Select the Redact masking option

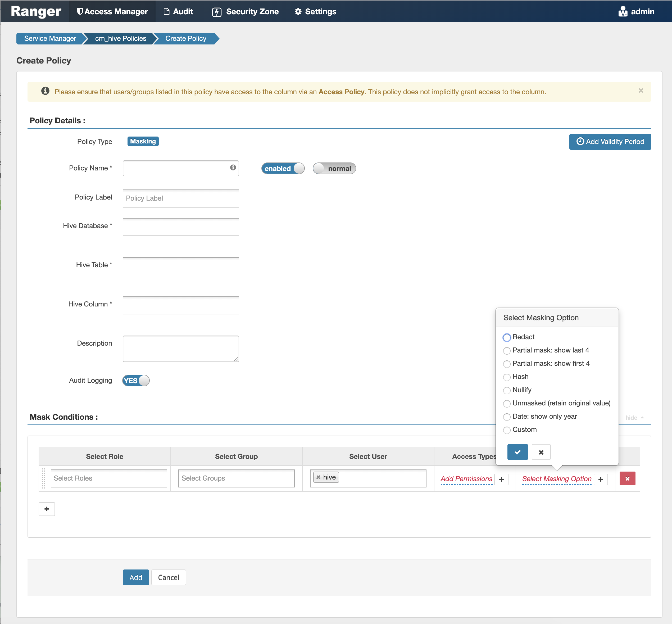507,337
